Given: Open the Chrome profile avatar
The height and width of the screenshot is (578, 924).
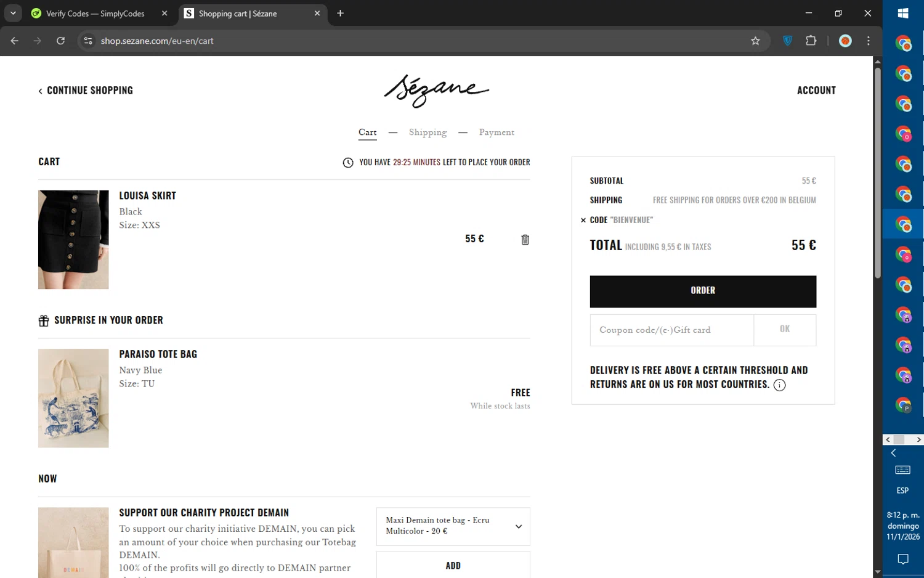Looking at the screenshot, I should (x=845, y=41).
